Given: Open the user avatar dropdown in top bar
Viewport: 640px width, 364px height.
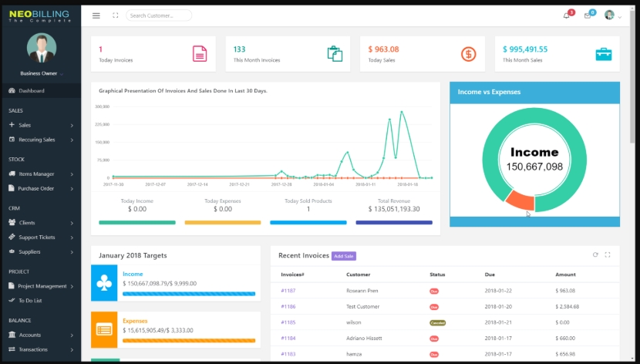Looking at the screenshot, I should click(x=611, y=15).
